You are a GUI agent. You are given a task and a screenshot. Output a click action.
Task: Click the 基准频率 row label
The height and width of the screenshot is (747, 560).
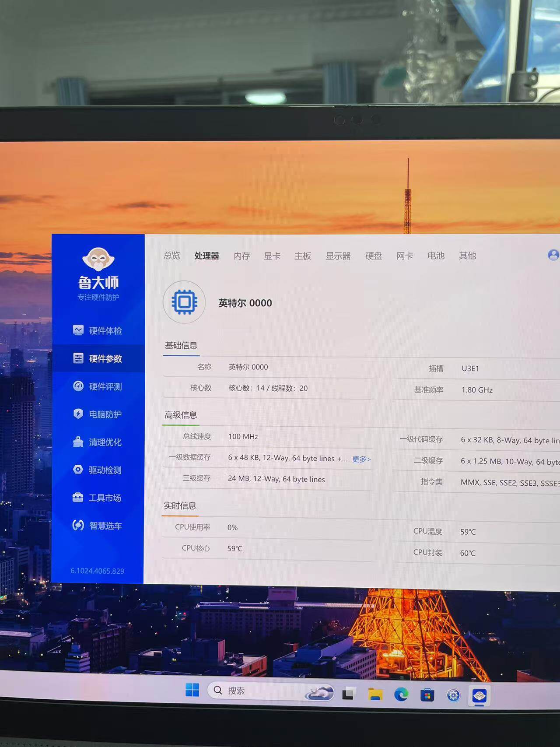click(429, 390)
